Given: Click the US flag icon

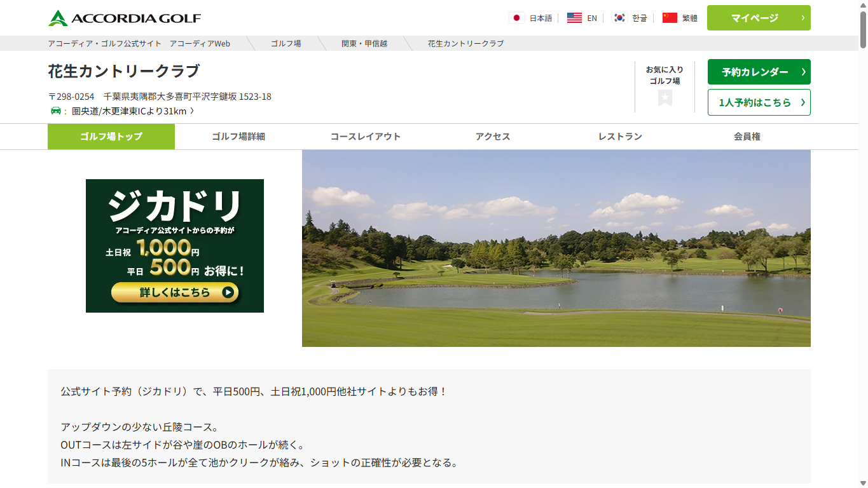Looking at the screenshot, I should tap(574, 18).
